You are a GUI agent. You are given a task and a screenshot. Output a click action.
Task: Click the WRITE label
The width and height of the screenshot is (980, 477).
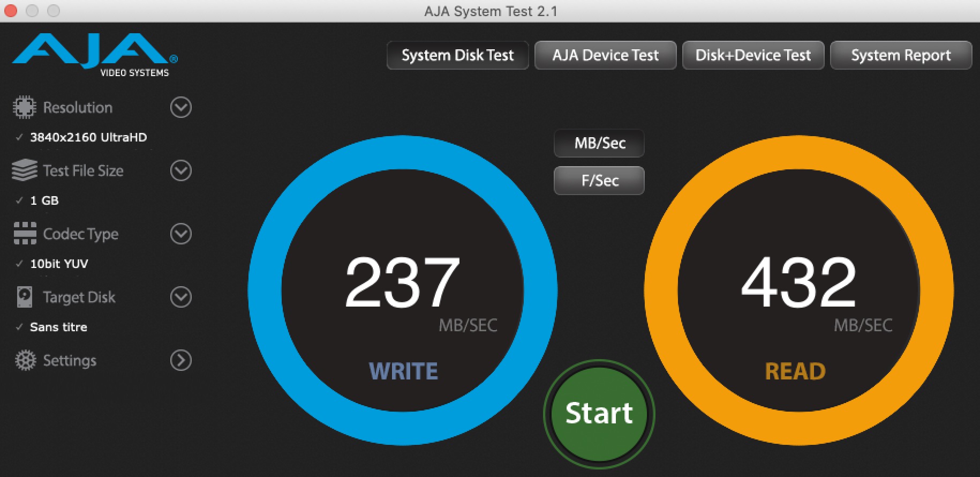(403, 371)
